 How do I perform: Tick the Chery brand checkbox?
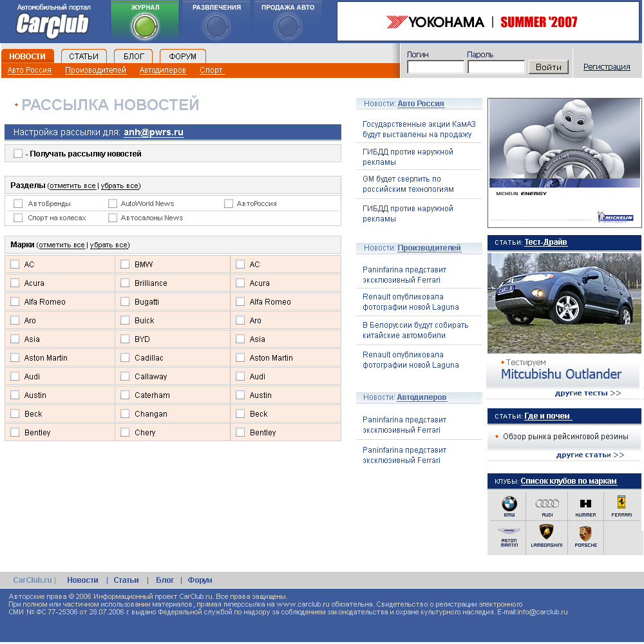125,432
